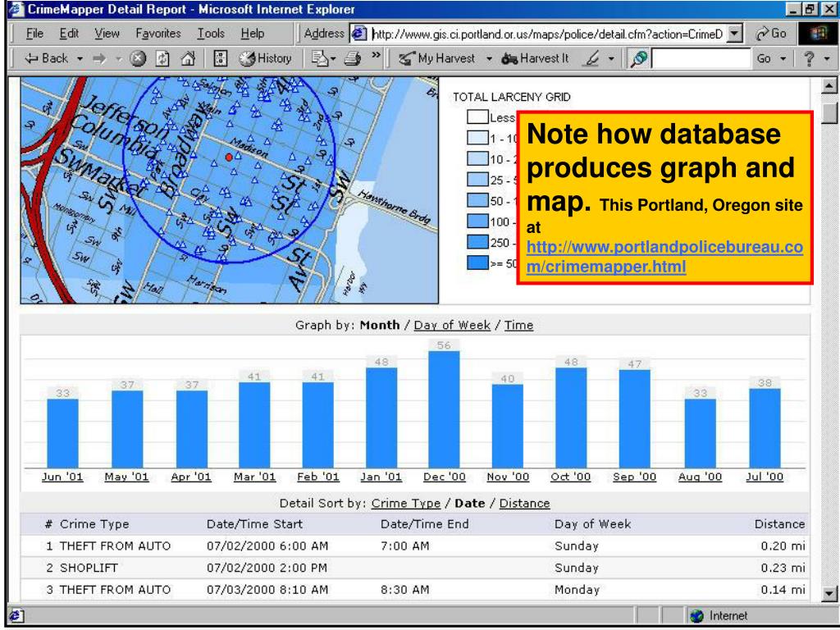This screenshot has width=840, height=630.
Task: Click the Windows logo throbber icon
Action: click(817, 34)
